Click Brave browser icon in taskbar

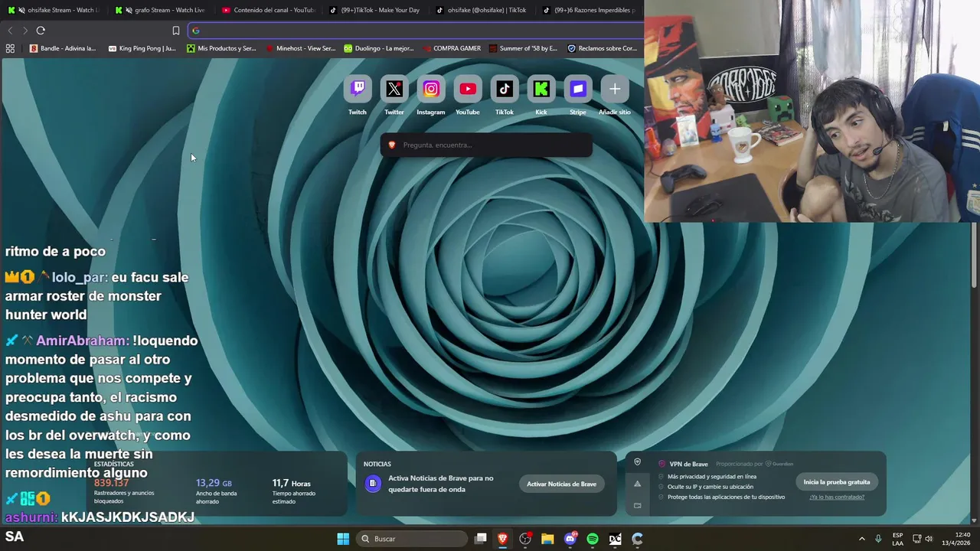coord(503,539)
